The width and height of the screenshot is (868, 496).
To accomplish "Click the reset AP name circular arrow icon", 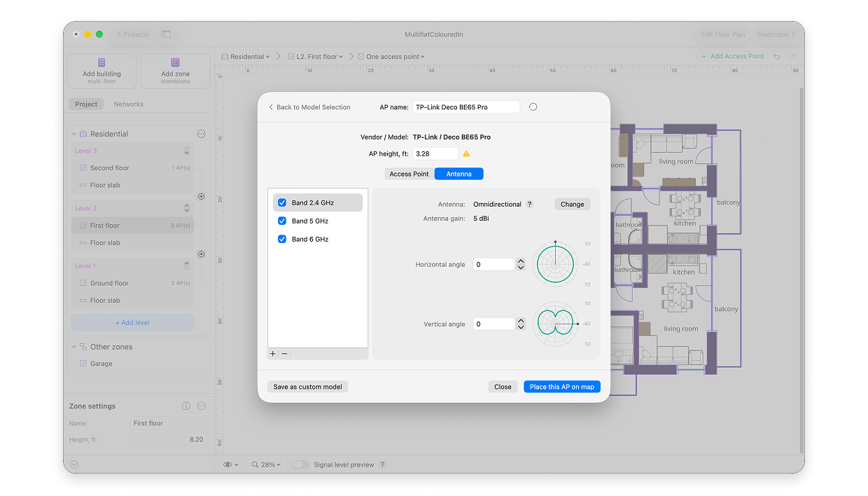I will click(533, 107).
